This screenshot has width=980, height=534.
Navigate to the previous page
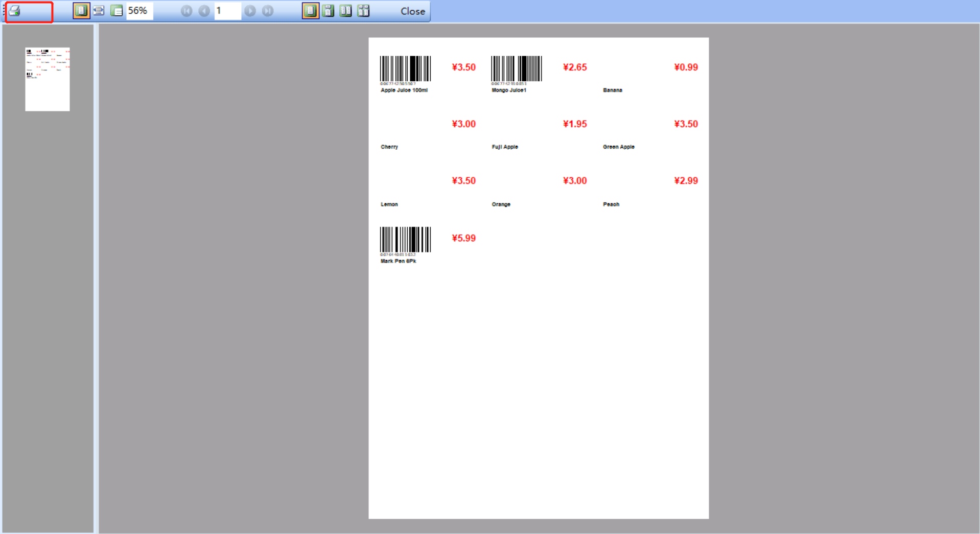click(204, 10)
